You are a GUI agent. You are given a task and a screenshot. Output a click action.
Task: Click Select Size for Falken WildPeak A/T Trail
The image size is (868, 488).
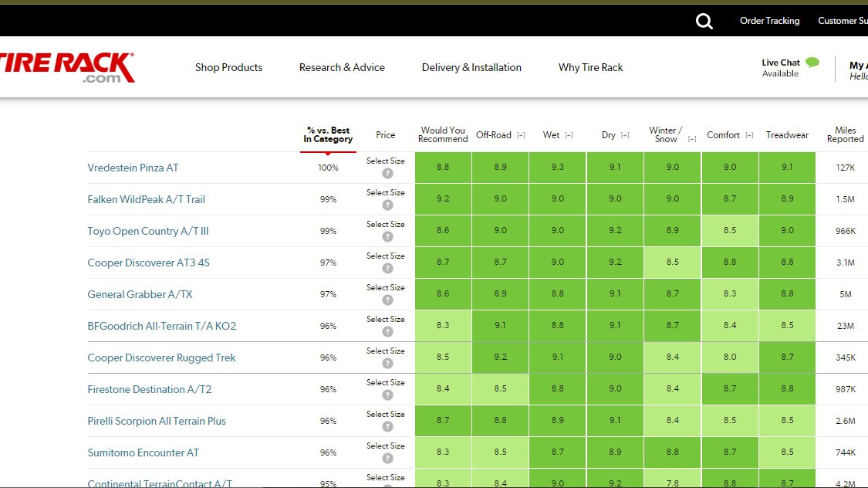click(385, 193)
